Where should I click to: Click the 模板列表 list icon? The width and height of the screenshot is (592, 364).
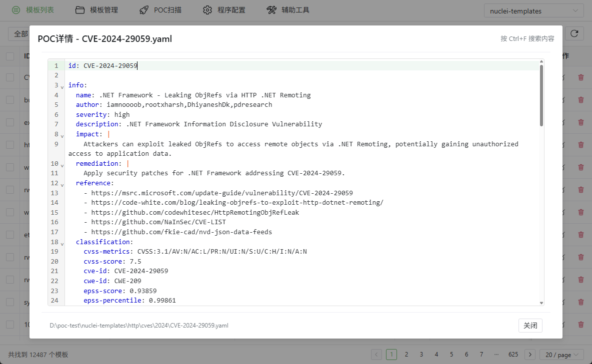[x=16, y=10]
